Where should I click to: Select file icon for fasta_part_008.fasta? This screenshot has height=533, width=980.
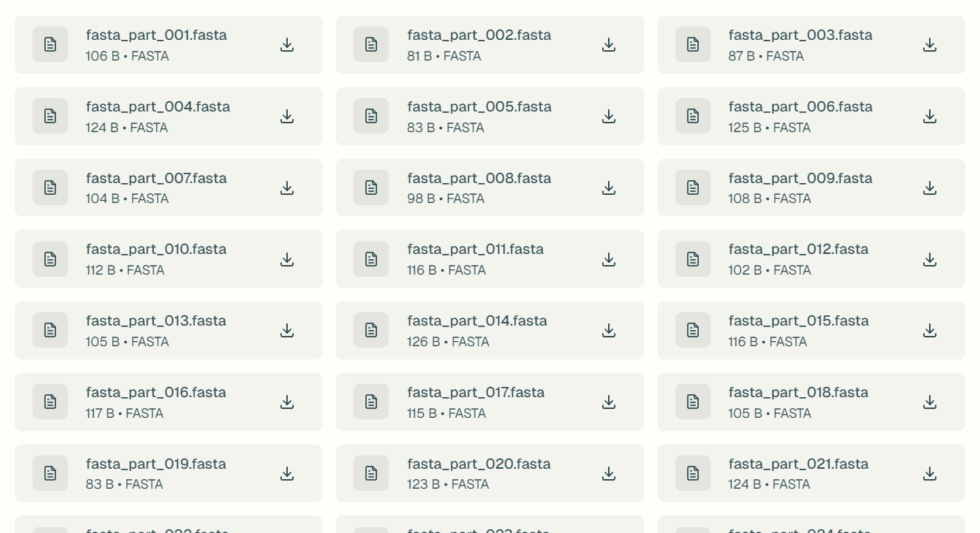371,188
